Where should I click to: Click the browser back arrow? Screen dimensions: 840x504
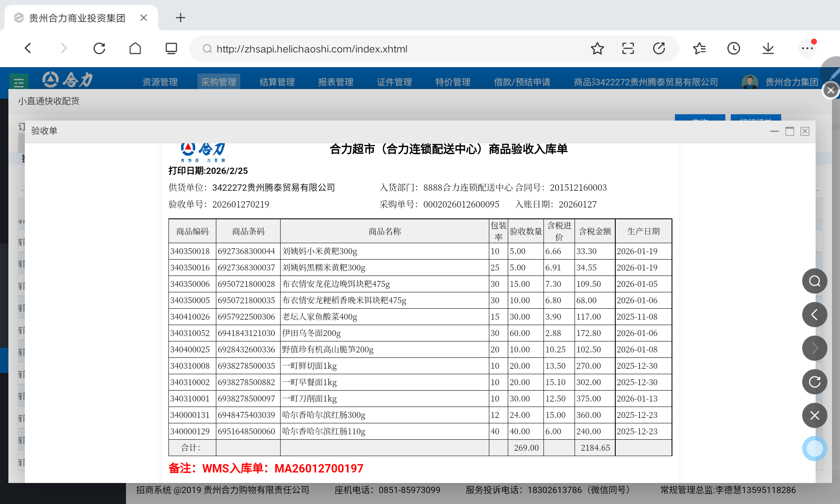[28, 49]
